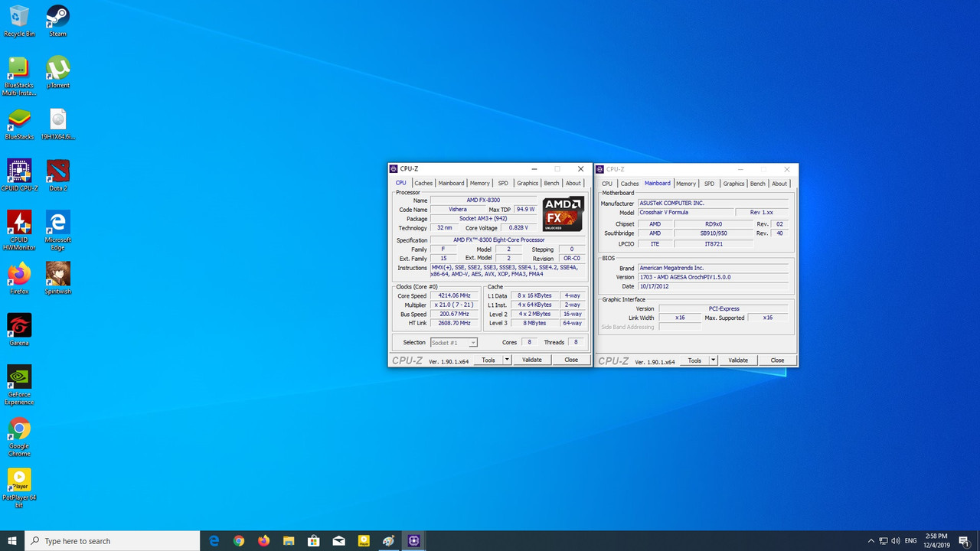Click Close in the Mainboard CPU-Z window
This screenshot has height=551, width=980.
pyautogui.click(x=776, y=360)
